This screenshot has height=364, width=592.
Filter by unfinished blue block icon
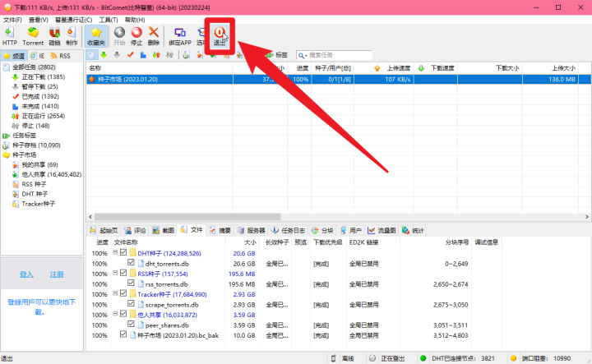[143, 55]
